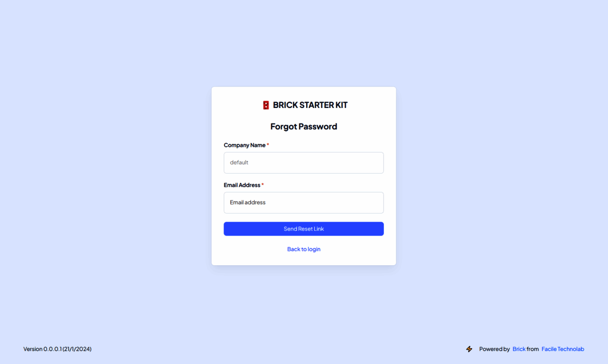Screen dimensions: 608x364
Task: Click the red Brick logo icon
Action: [266, 105]
